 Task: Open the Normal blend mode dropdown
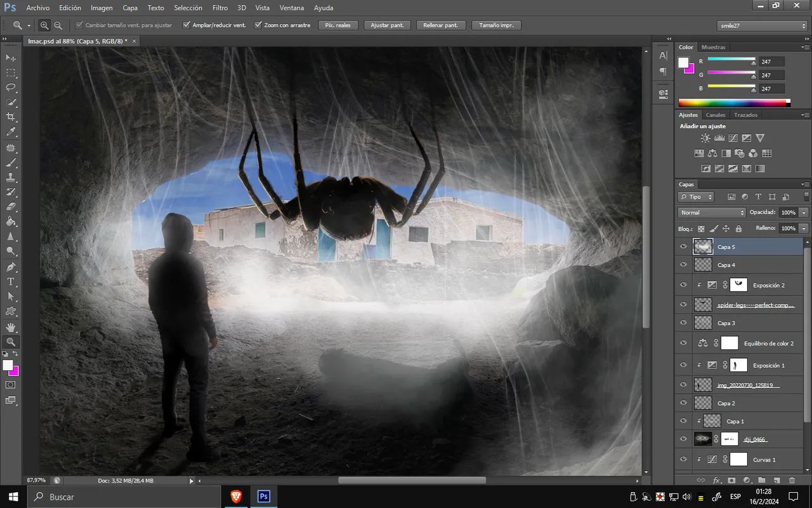(712, 213)
